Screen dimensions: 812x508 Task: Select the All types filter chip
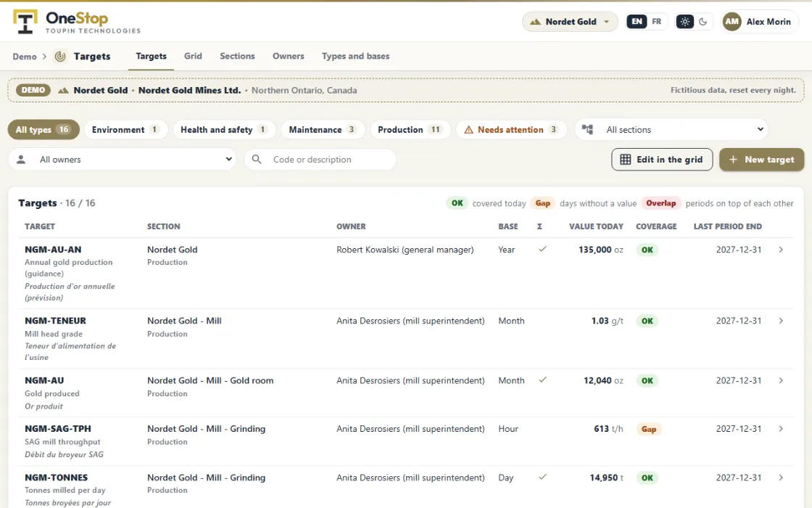pyautogui.click(x=43, y=130)
